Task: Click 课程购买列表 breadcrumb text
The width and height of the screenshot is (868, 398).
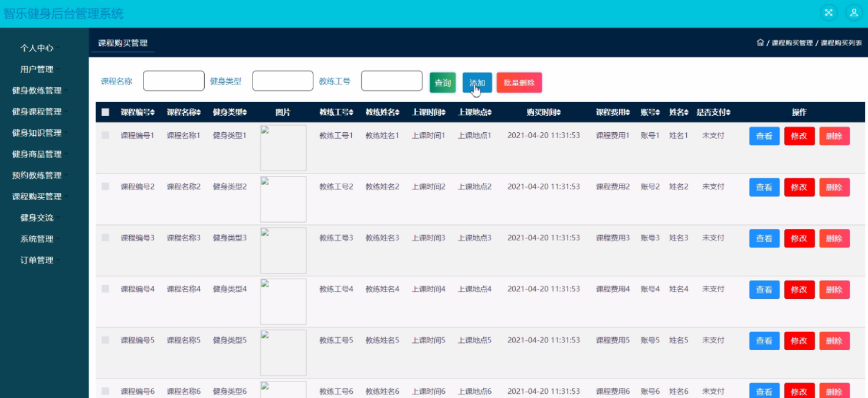Action: click(841, 43)
